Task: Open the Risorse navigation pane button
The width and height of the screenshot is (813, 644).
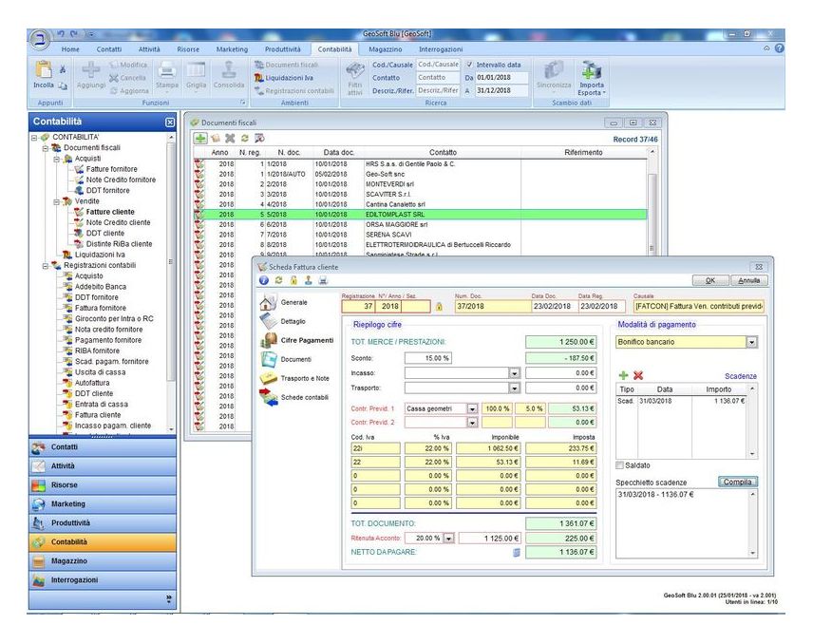Action: [x=103, y=484]
